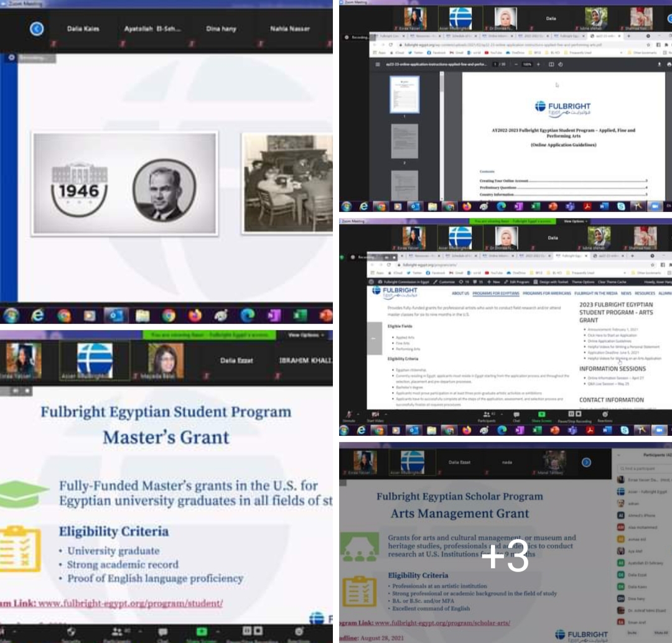The width and height of the screenshot is (672, 643).
Task: Click blue right arrow next to Manal's video tile
Action: 586,462
